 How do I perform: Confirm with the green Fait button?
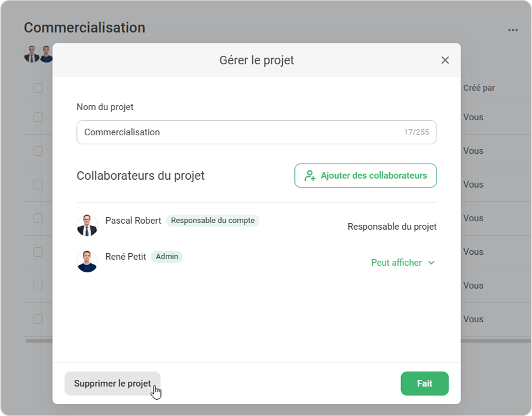(x=425, y=384)
